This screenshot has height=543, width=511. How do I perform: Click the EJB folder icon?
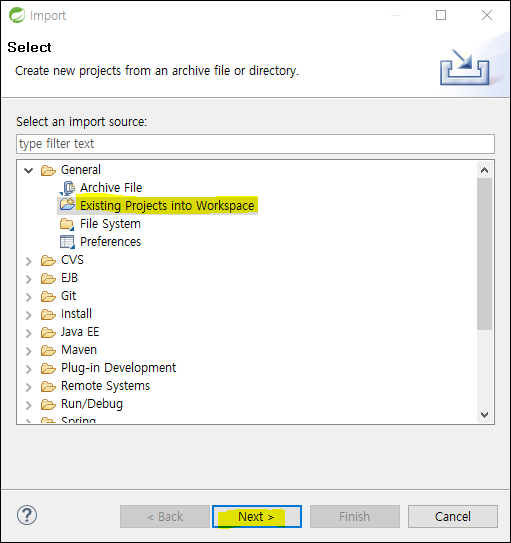pos(48,278)
